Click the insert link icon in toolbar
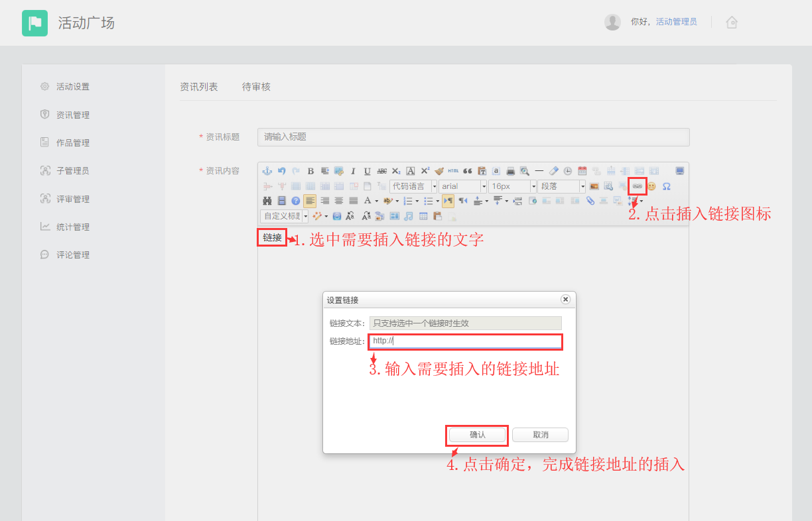 (637, 186)
